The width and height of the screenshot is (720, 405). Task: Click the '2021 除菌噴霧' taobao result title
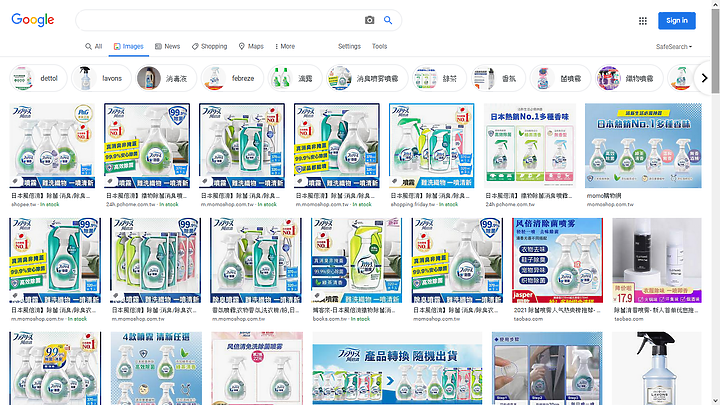pyautogui.click(x=557, y=310)
